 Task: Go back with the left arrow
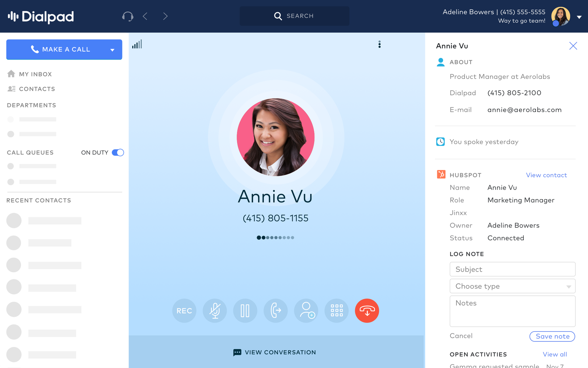coord(145,16)
